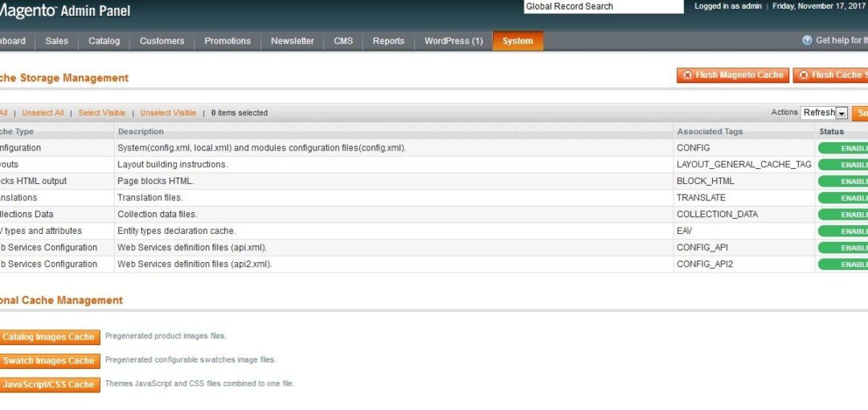This screenshot has width=868, height=410.
Task: Click the Flush Cache Storage button
Action: [x=830, y=76]
